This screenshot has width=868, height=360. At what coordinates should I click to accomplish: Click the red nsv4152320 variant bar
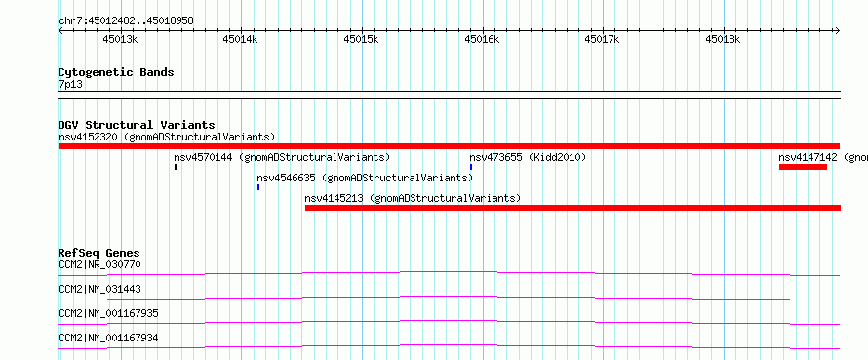click(x=449, y=146)
